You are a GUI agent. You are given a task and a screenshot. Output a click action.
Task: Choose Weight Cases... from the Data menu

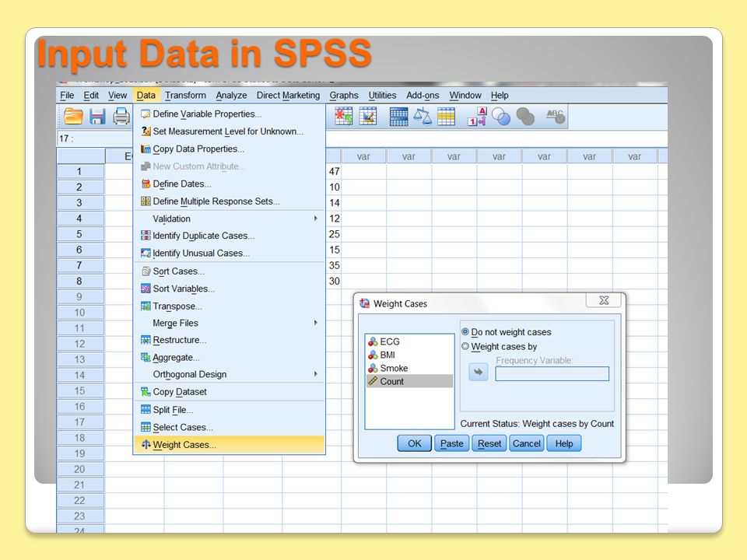[x=229, y=445]
